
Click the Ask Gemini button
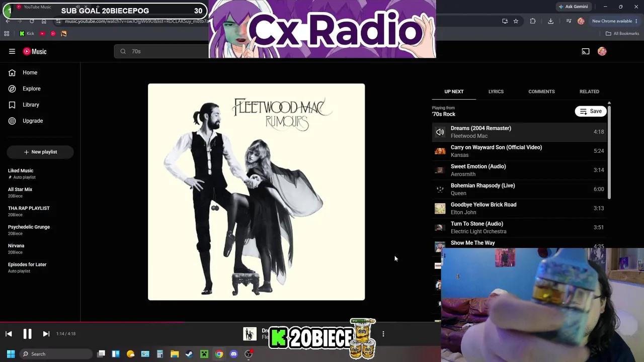tap(573, 7)
